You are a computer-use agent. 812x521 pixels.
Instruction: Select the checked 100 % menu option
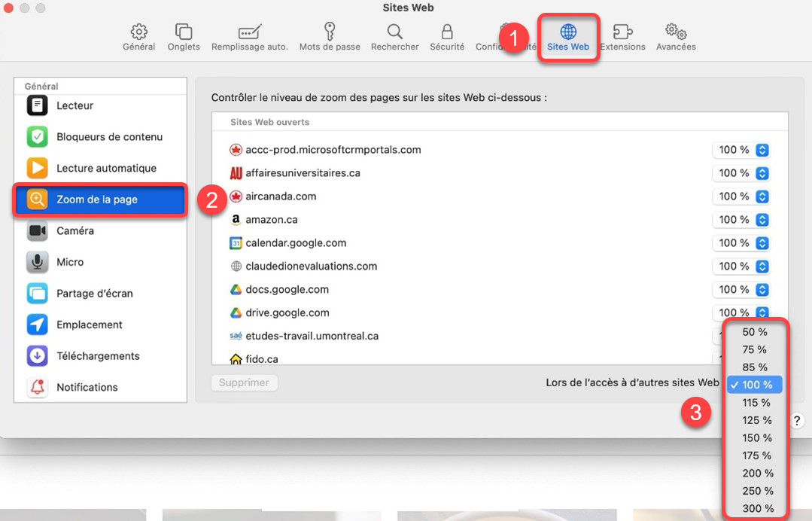(755, 385)
